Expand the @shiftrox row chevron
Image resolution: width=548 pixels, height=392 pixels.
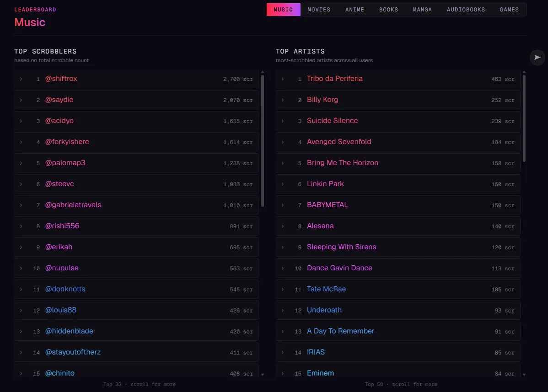tap(21, 79)
